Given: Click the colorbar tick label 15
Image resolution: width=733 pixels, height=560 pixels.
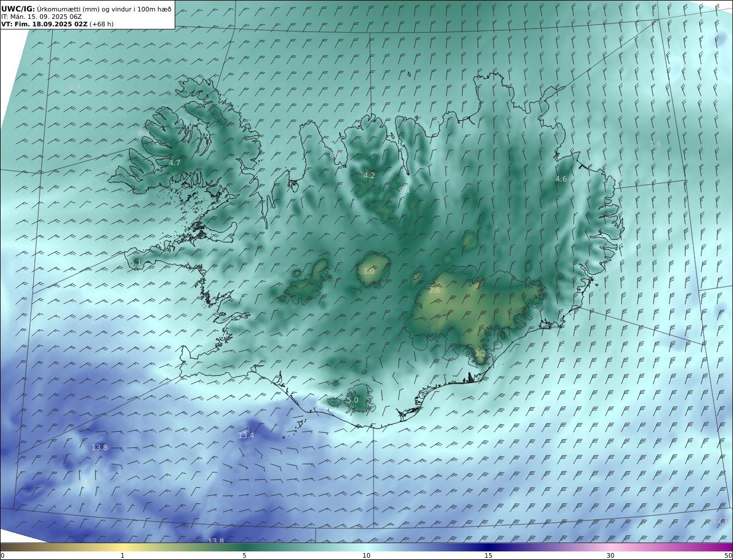Looking at the screenshot, I should pyautogui.click(x=488, y=555).
